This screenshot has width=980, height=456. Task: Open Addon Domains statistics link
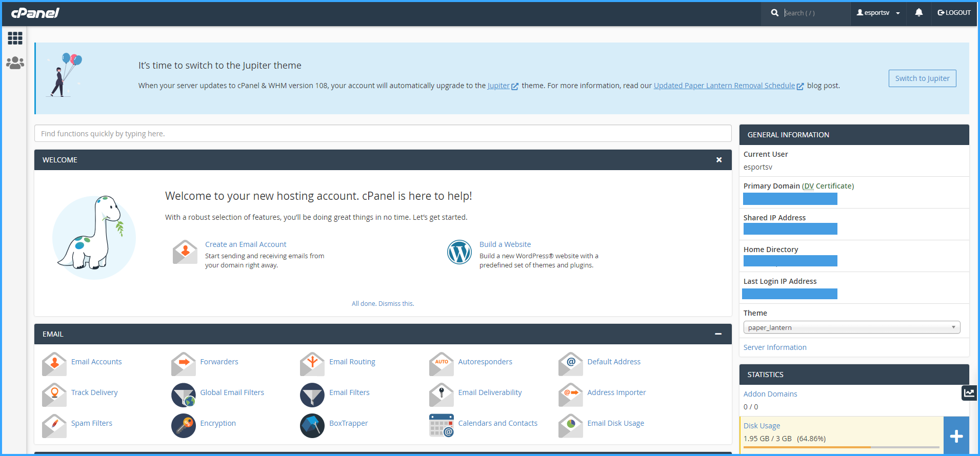[770, 394]
